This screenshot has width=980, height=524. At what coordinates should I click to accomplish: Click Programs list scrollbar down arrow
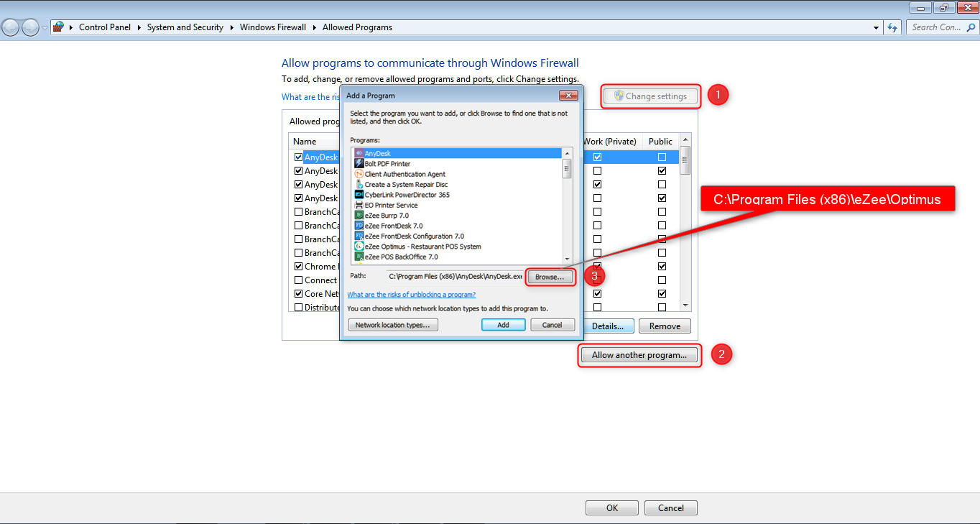point(567,259)
